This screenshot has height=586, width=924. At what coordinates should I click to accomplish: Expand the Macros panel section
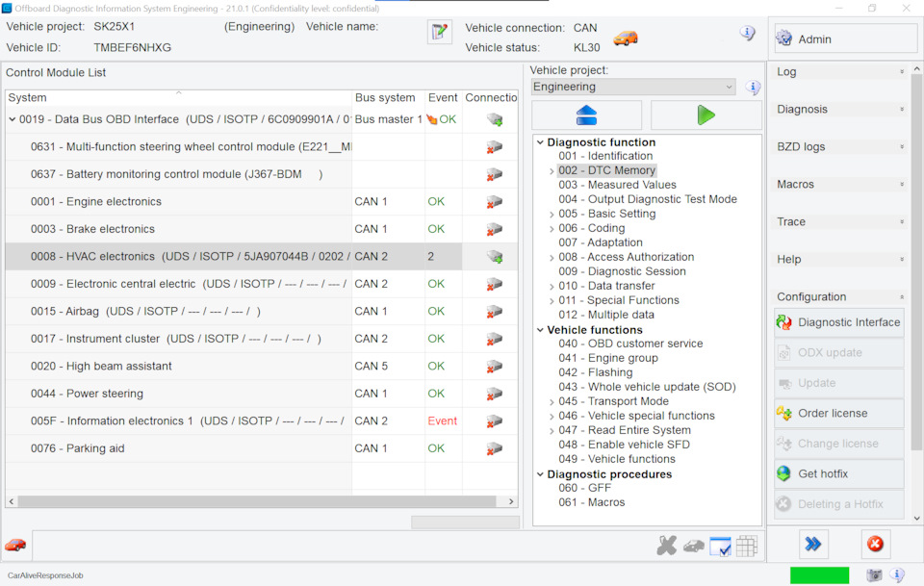[x=839, y=185]
